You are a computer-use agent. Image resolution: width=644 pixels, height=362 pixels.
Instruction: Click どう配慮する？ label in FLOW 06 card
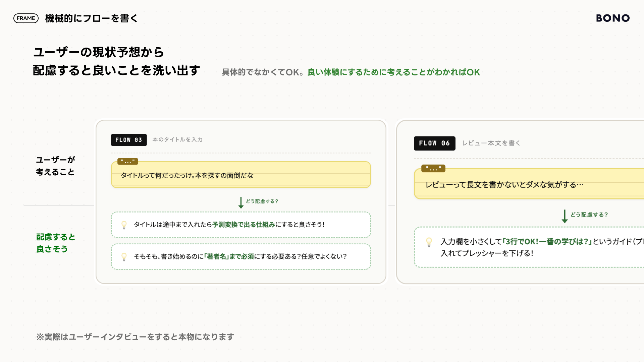tap(589, 215)
